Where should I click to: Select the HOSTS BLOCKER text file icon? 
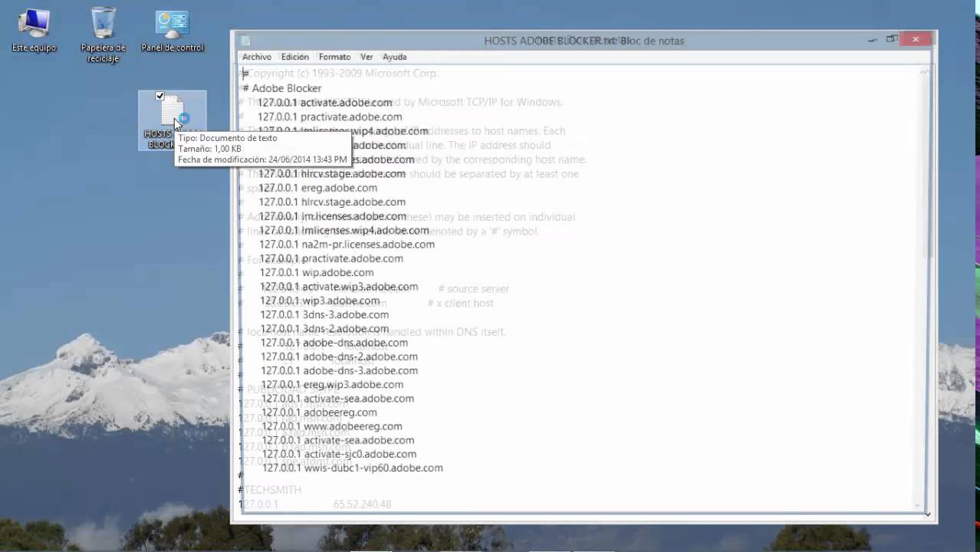pos(173,120)
